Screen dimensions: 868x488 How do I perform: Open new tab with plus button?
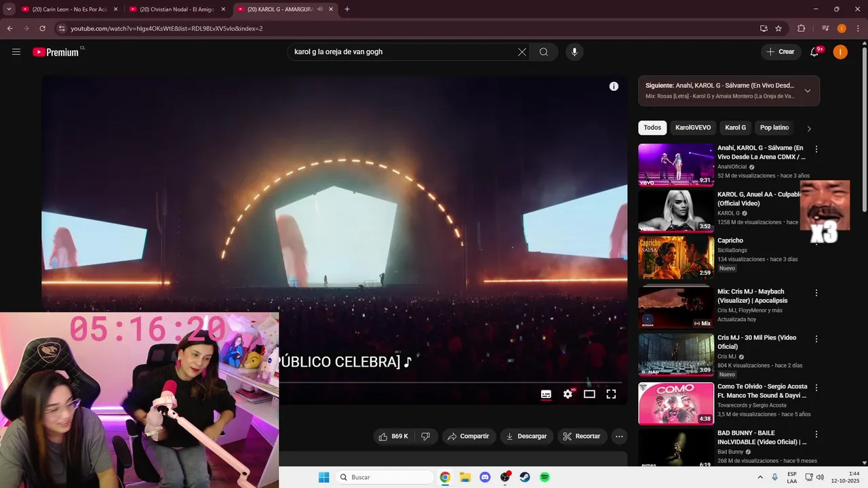(347, 9)
